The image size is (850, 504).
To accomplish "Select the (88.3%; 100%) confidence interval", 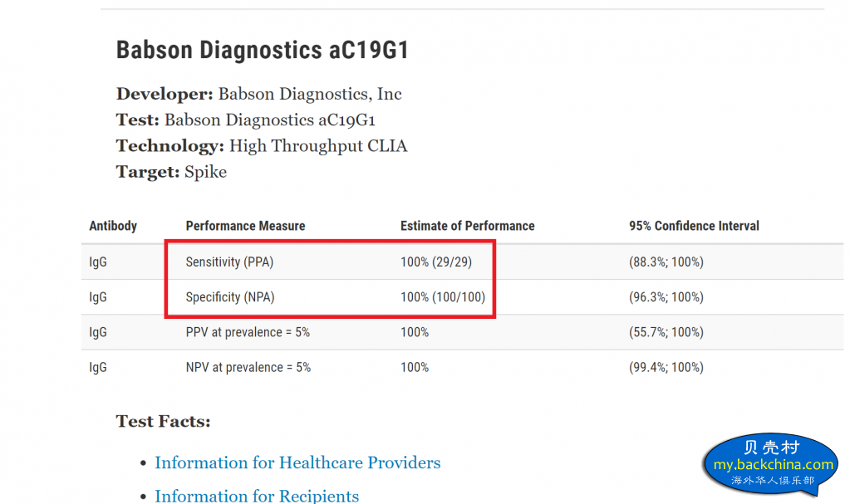I will tap(666, 262).
